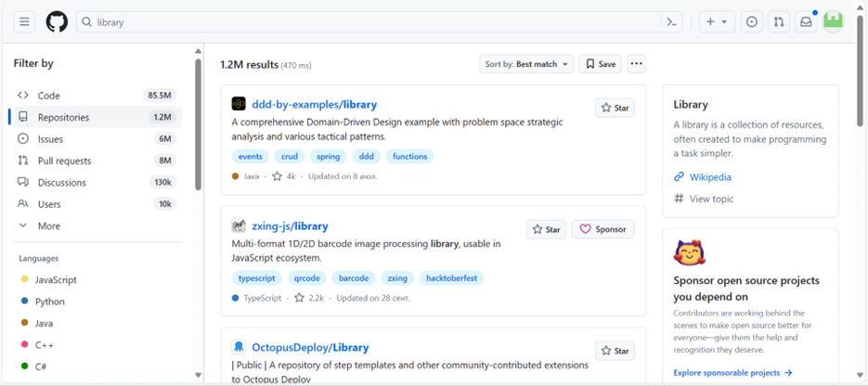Star the ddd-by-examples/library repository
868x386 pixels.
tap(615, 108)
